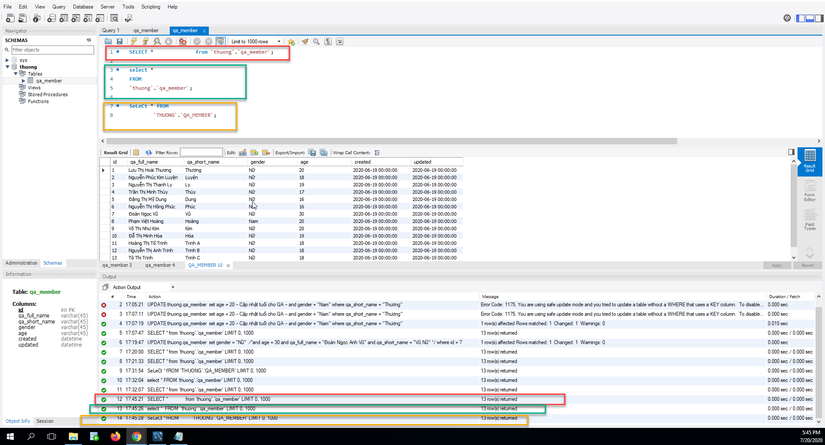Open the Action Output dropdown
Image resolution: width=825 pixels, height=445 pixels.
tap(143, 287)
